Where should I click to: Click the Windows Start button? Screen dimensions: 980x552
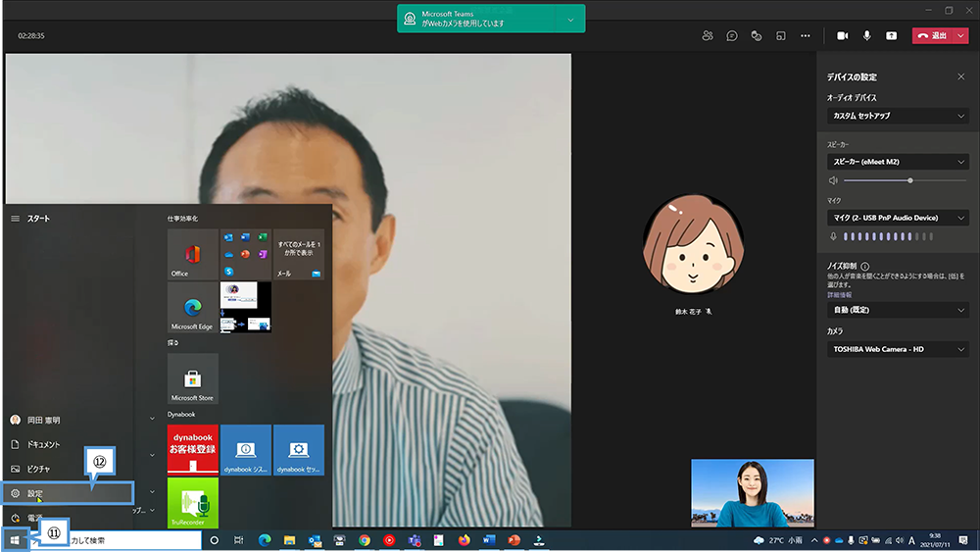(15, 540)
